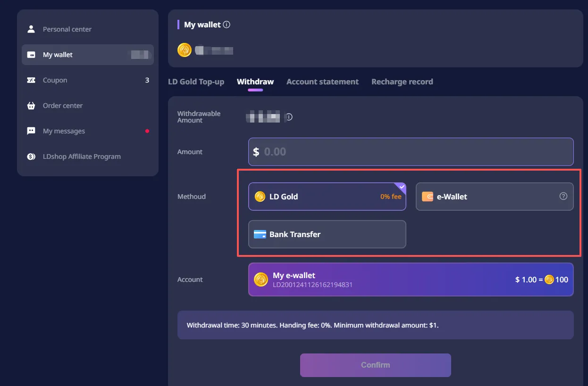Open the Recharge record tab

click(402, 82)
